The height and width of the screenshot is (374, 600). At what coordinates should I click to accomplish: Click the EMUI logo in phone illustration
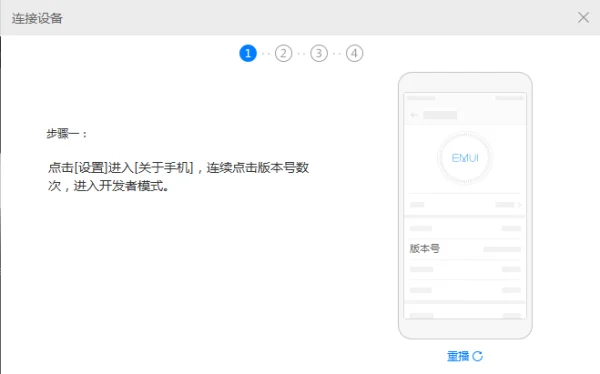(465, 158)
